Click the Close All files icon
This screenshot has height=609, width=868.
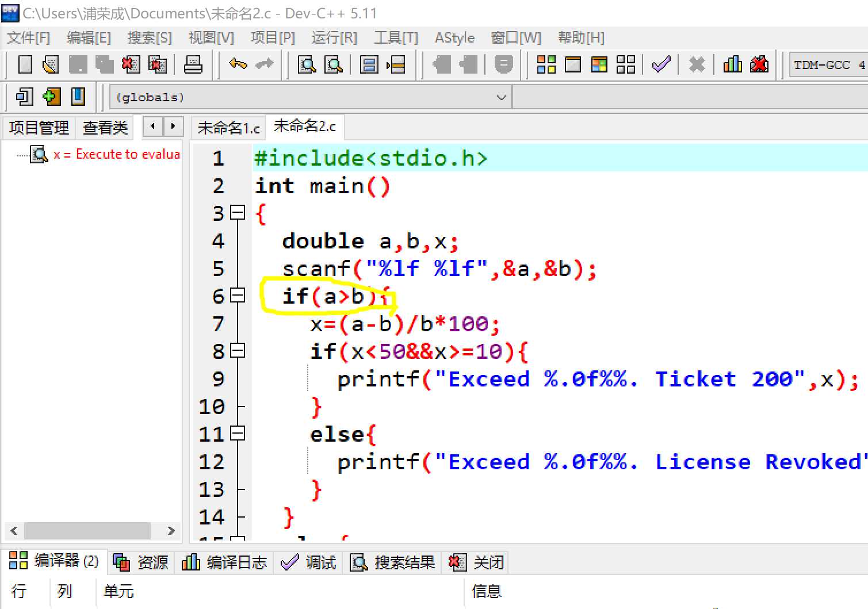point(157,64)
